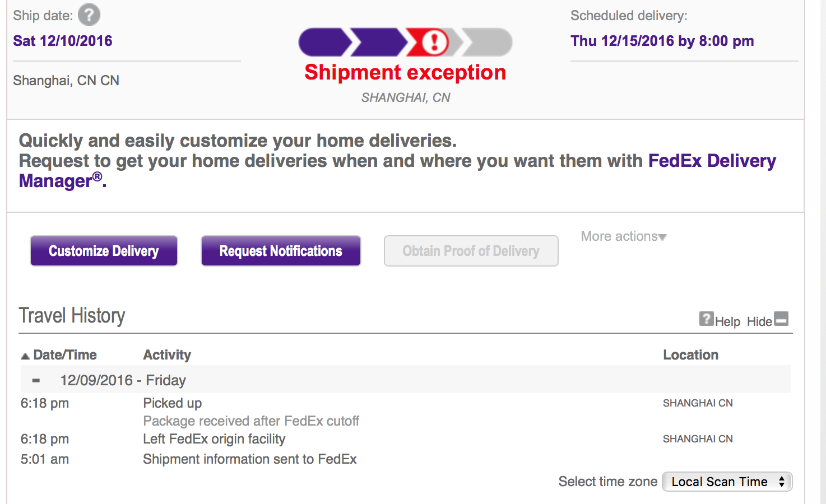The image size is (826, 504).
Task: Click the Hide minus icon beside Travel History
Action: (x=781, y=319)
